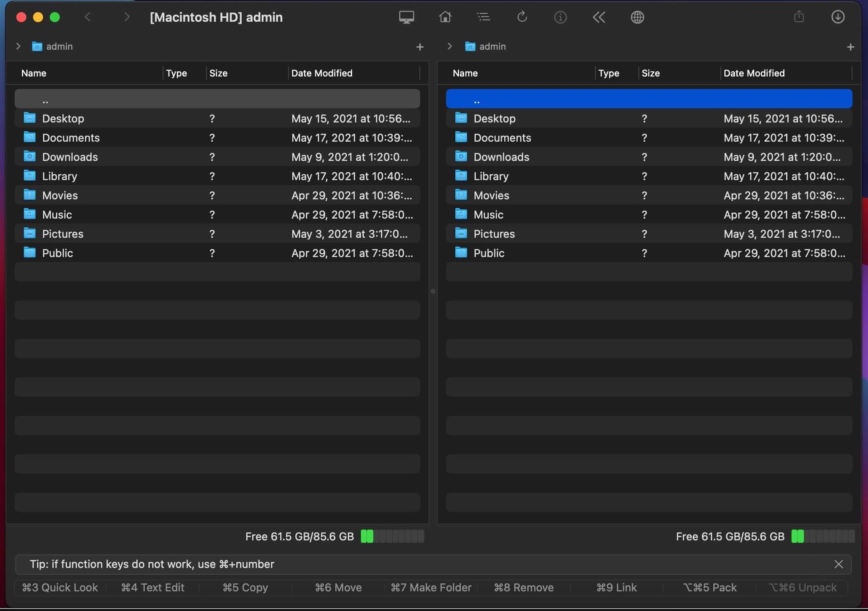This screenshot has height=611, width=868.
Task: Select Movies folder in left panel
Action: click(217, 195)
